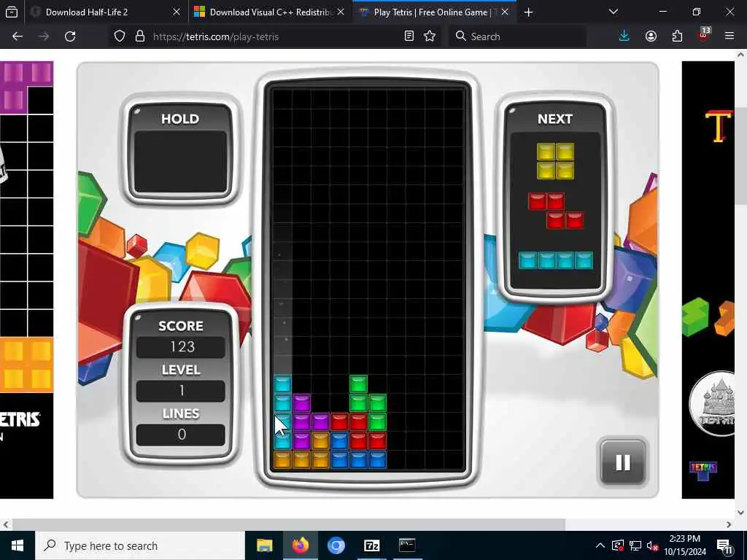The image size is (747, 560).
Task: Open the Firefox hamburger application menu
Action: pos(729,36)
